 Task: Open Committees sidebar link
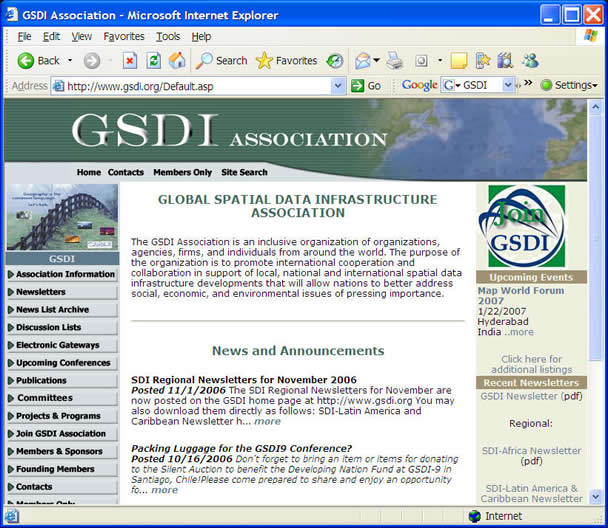tap(62, 398)
